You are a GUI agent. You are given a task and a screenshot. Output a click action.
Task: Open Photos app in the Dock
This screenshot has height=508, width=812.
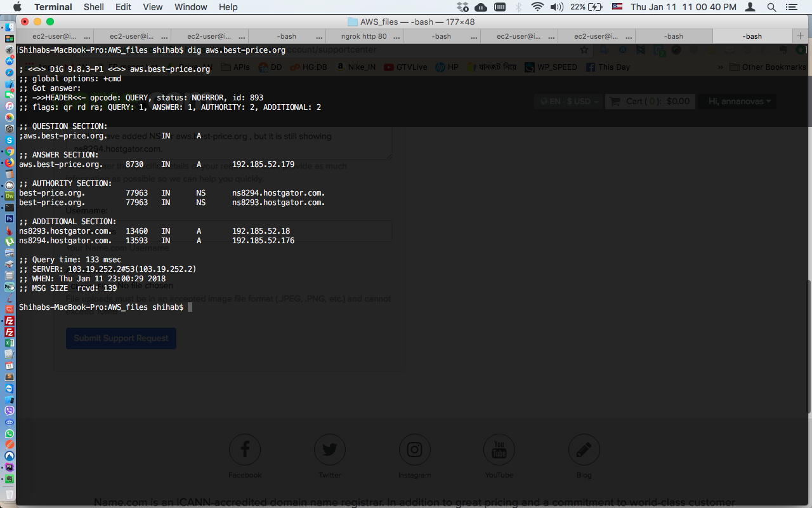coord(10,117)
